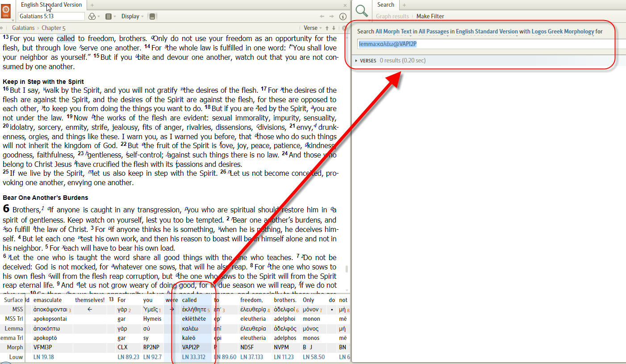Screen dimensions: 626x364
Task: Click the heading Keep in Step with the Spirit
Action: pyautogui.click(x=43, y=82)
